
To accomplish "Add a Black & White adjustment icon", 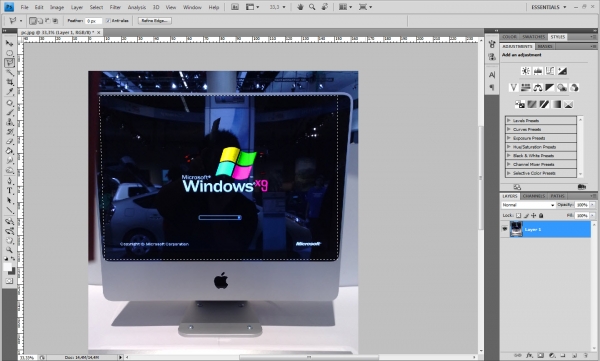I will pos(550,88).
